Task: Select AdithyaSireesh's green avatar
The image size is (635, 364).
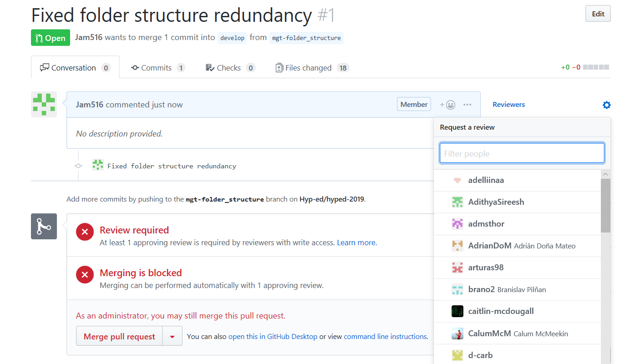Action: (457, 202)
